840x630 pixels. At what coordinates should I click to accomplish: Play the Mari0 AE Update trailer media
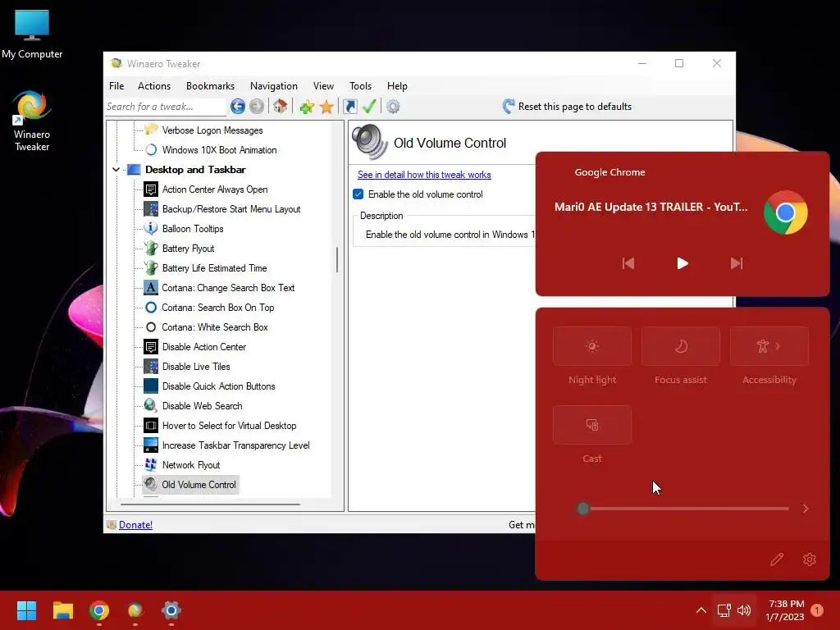point(682,263)
